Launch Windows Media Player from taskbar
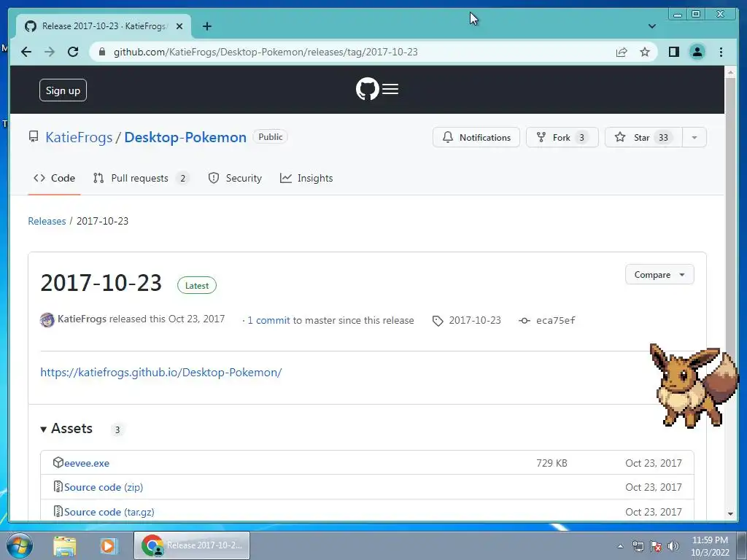The height and width of the screenshot is (560, 747). (108, 545)
